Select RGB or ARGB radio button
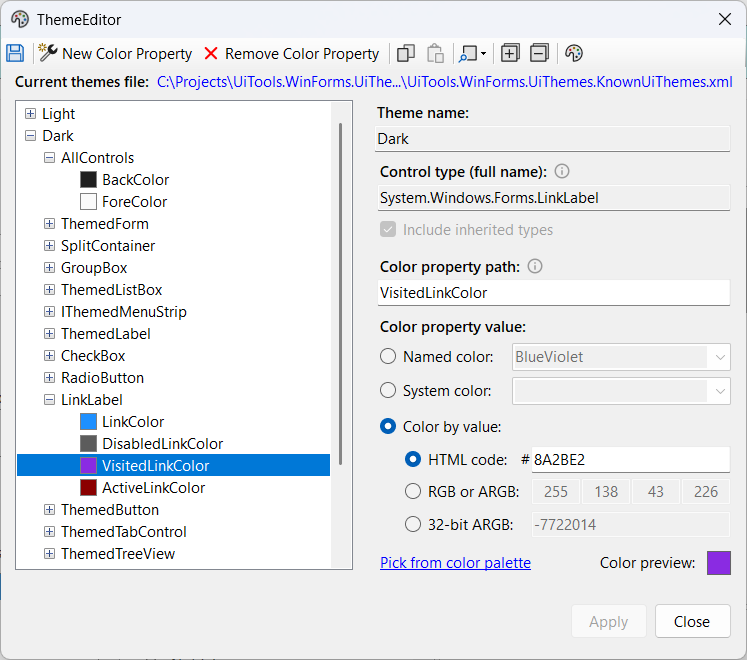Screen dimensions: 747x660 (413, 491)
